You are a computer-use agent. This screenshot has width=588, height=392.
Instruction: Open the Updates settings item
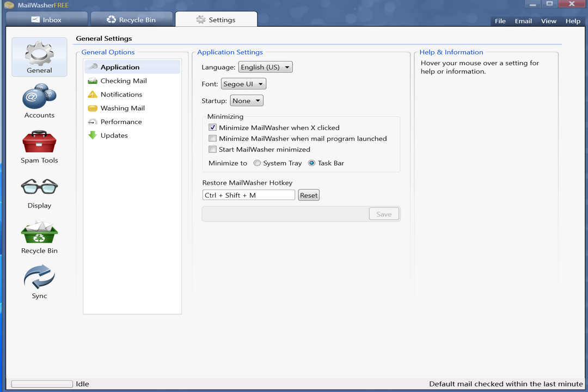point(114,135)
